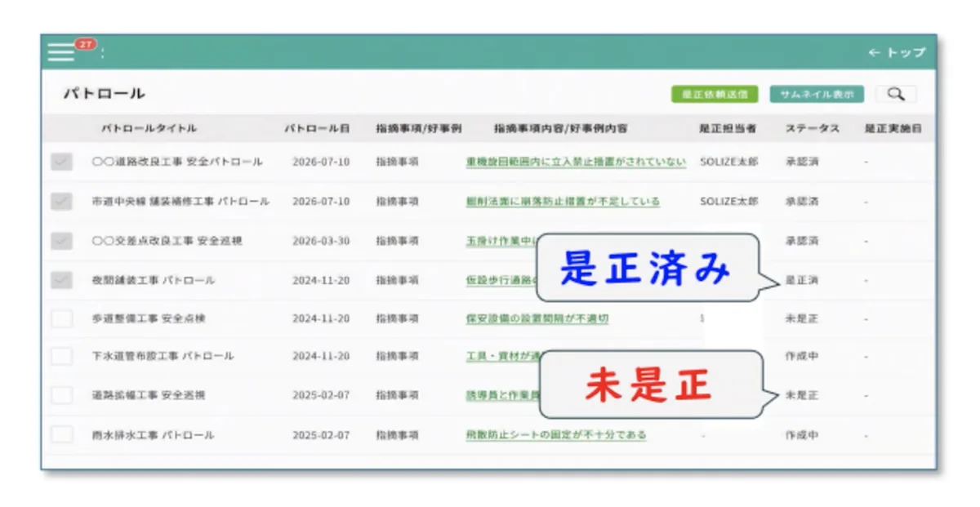This screenshot has width=980, height=507.
Task: Go back via the ← トップ link
Action: tap(896, 52)
